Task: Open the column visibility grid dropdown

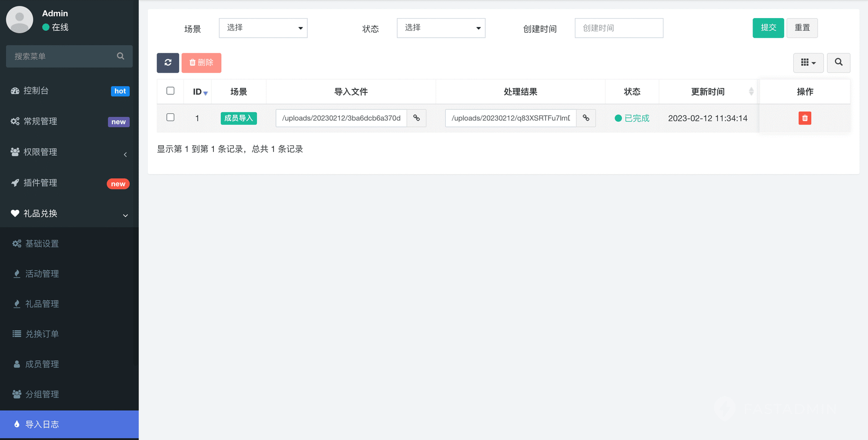Action: (808, 63)
